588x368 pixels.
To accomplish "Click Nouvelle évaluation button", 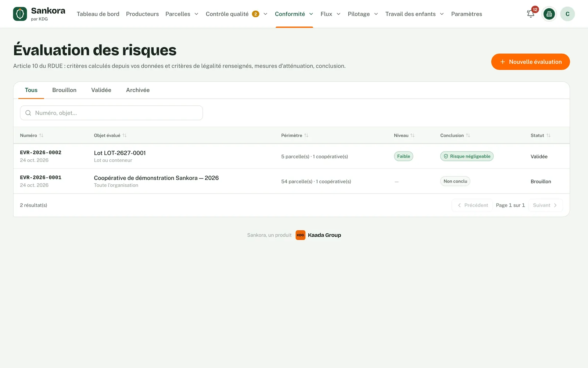I will (530, 62).
